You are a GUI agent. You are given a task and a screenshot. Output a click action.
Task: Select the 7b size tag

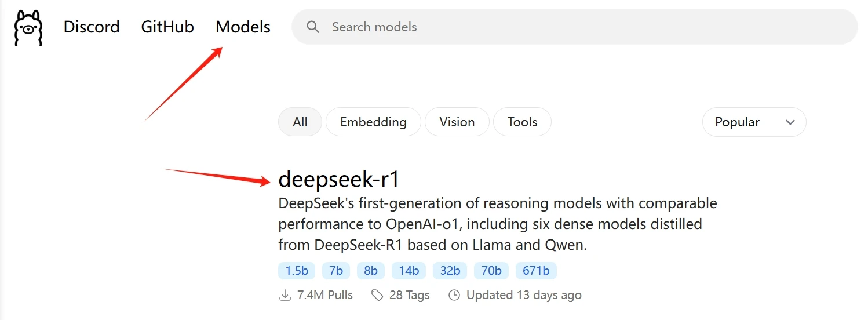click(x=336, y=271)
